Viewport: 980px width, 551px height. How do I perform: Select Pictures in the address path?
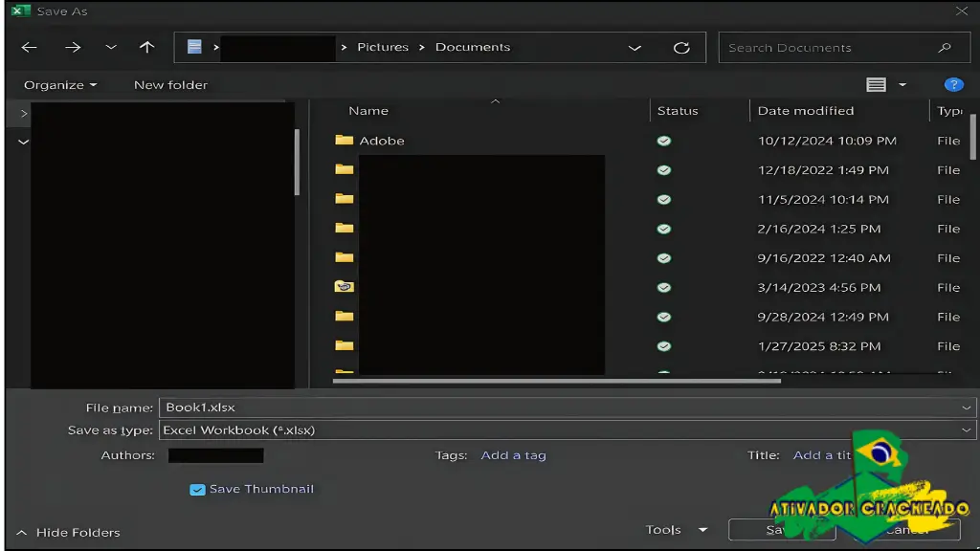pos(383,47)
